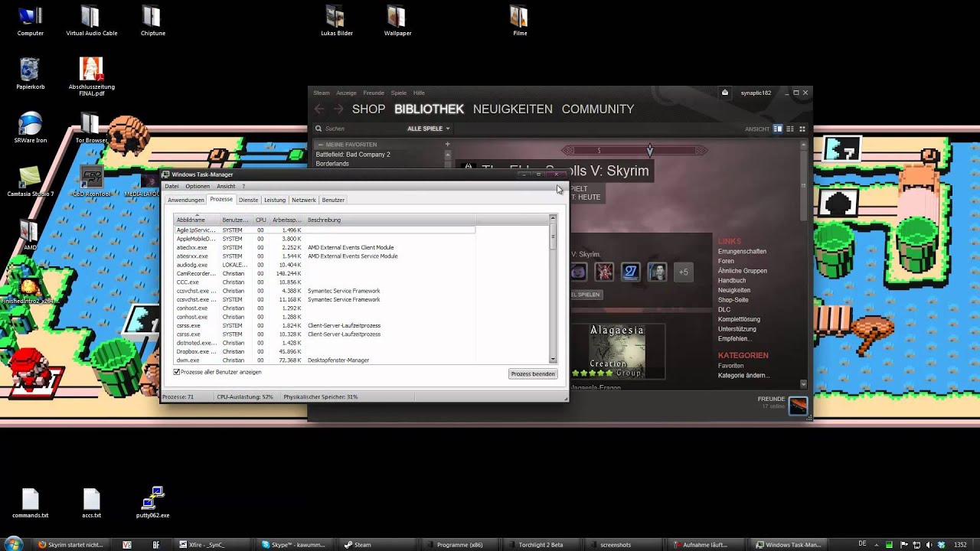The image size is (980, 551).
Task: Open Shop-Seite link in Steam
Action: click(x=733, y=300)
